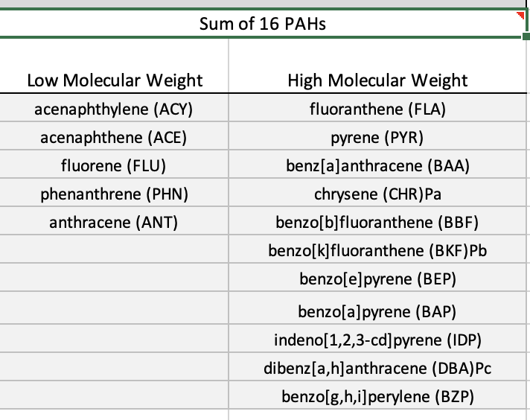
Task: Click the anthracene (ANT) cell
Action: [x=115, y=222]
